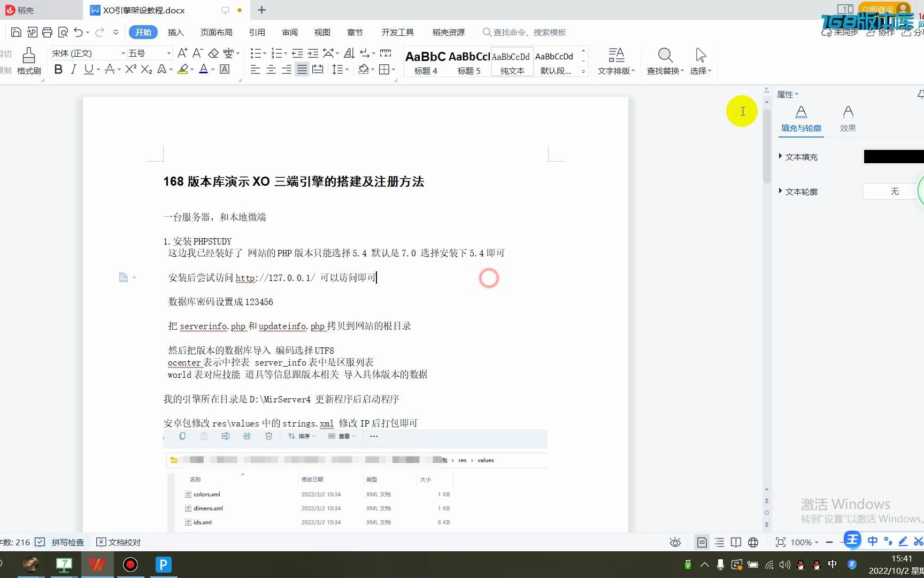
Task: Decrease paragraph indent
Action: (x=297, y=53)
